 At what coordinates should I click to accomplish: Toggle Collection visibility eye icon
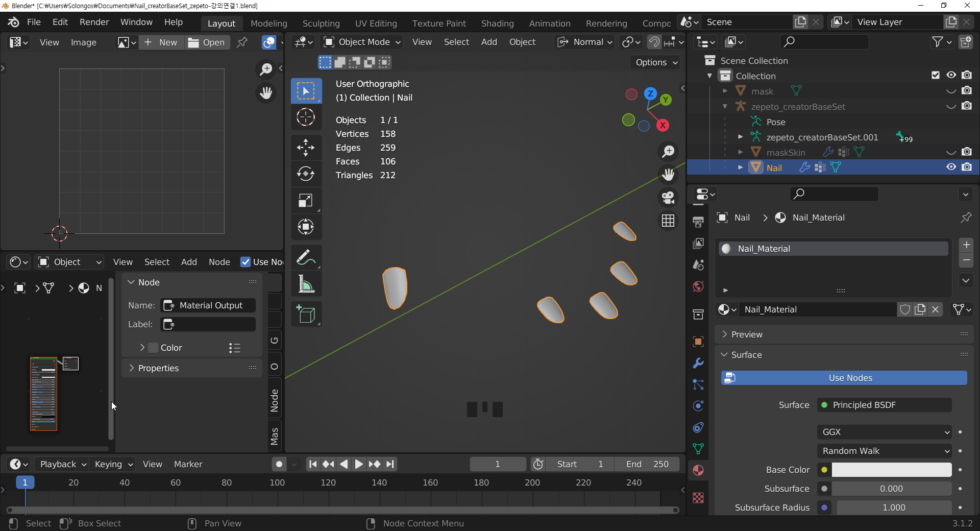pos(951,75)
